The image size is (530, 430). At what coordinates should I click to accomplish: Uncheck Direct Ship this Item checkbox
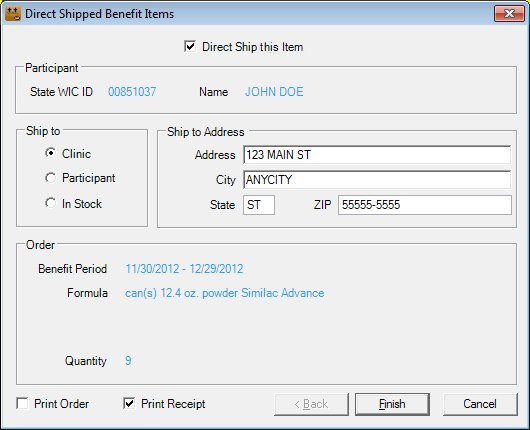click(x=190, y=46)
